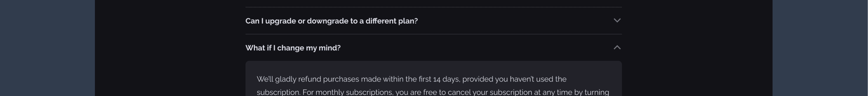868x96 pixels.
Task: Click the divider line between the two questions
Action: [433, 34]
